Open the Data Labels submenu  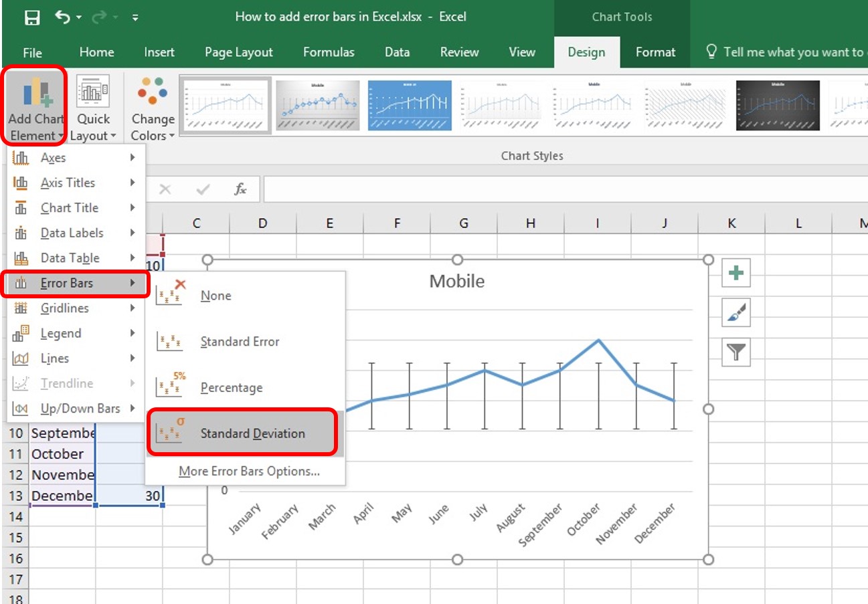tap(76, 233)
